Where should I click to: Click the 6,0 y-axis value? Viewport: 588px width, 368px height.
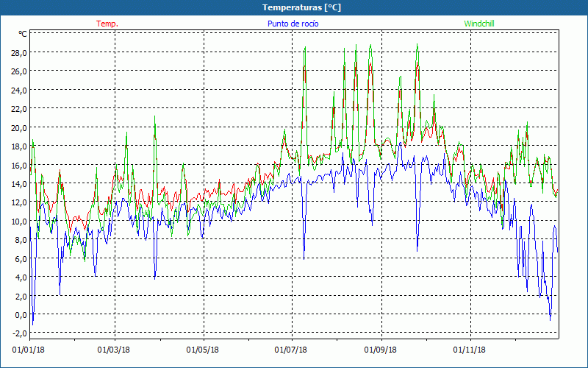point(21,259)
